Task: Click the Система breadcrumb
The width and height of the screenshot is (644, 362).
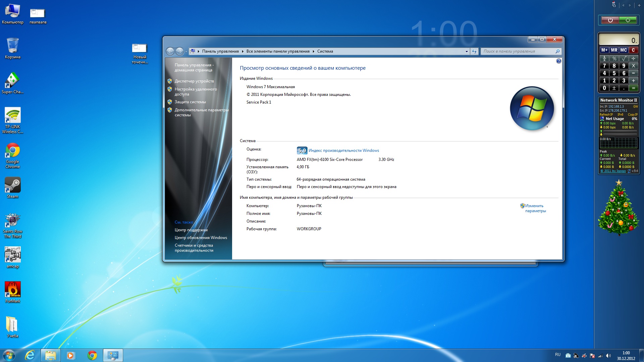Action: [x=325, y=51]
